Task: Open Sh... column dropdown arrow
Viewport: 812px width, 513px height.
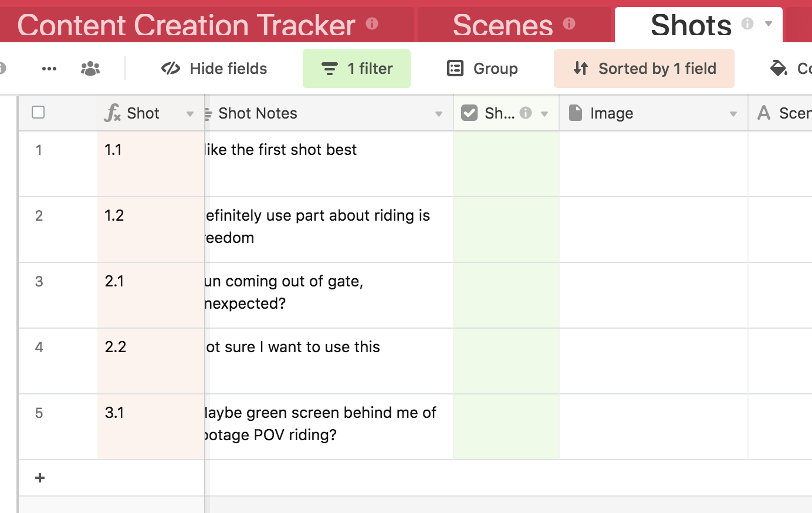Action: tap(544, 114)
